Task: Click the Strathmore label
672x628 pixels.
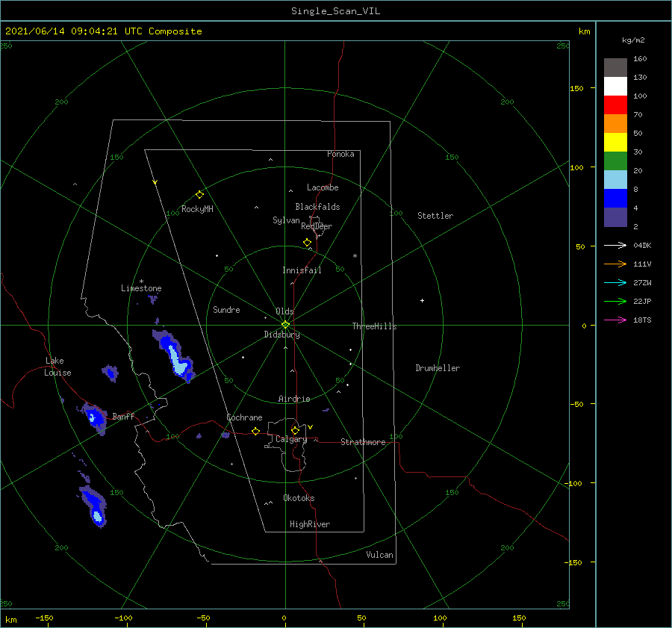Action: [x=363, y=442]
